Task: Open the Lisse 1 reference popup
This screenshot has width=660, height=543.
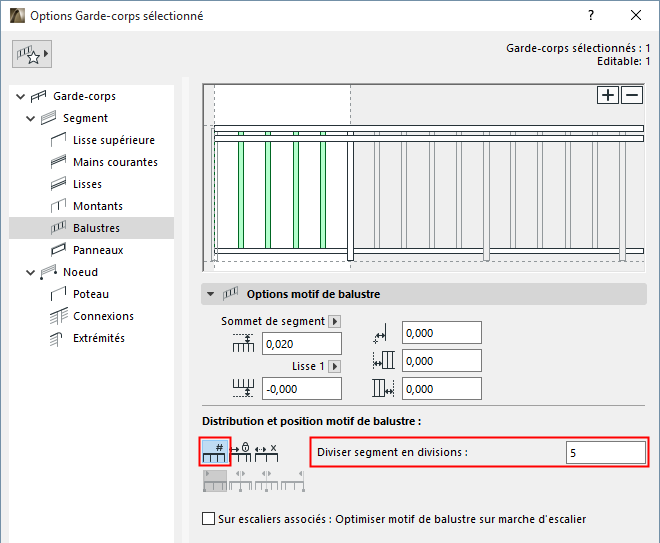Action: [335, 366]
